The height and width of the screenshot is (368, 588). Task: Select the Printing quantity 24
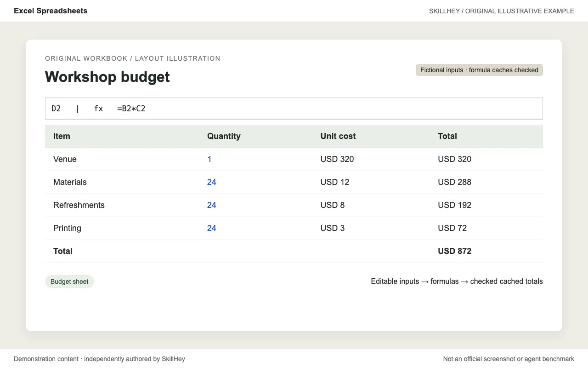[212, 228]
